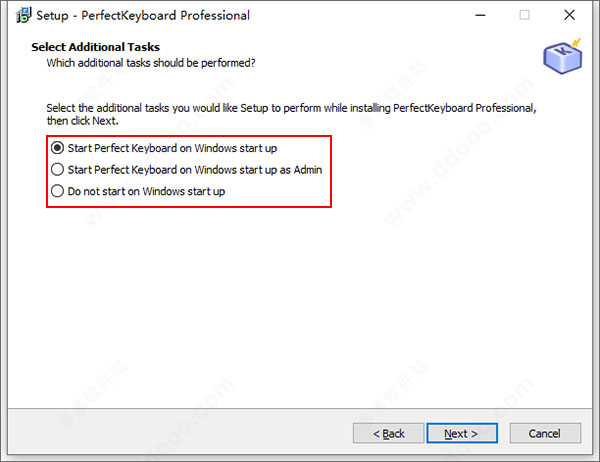This screenshot has width=600, height=462.
Task: Click the 'Select the additional tasks you would like' instruction paragraph
Action: (x=291, y=114)
